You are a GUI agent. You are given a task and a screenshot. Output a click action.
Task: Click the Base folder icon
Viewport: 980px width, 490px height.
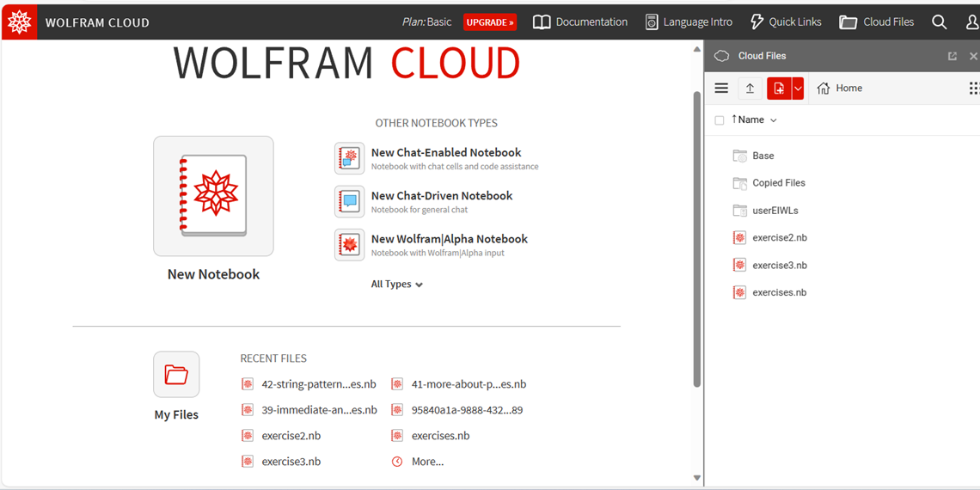tap(740, 156)
